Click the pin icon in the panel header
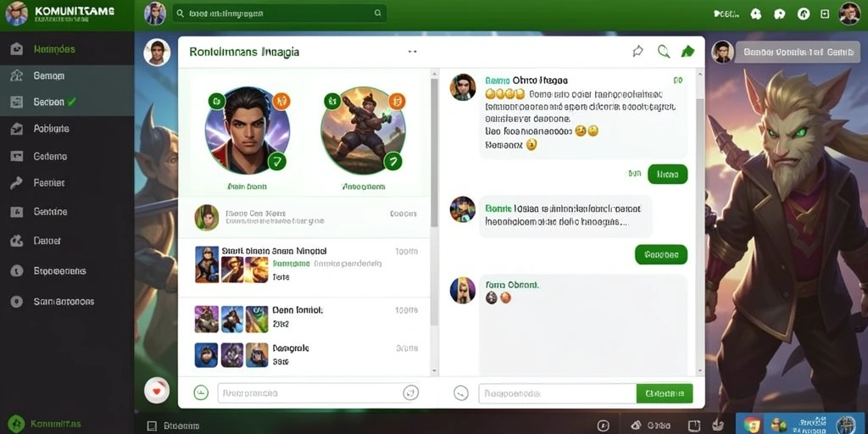 click(637, 52)
